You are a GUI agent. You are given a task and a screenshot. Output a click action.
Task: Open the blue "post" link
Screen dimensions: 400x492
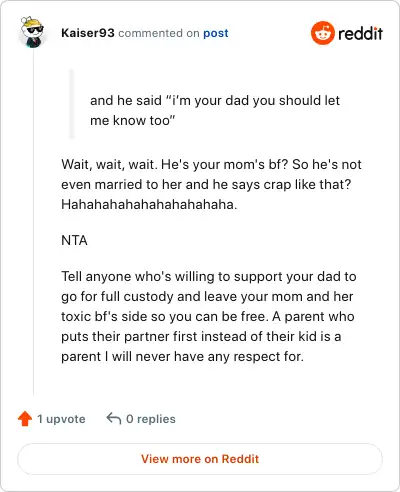click(x=216, y=33)
